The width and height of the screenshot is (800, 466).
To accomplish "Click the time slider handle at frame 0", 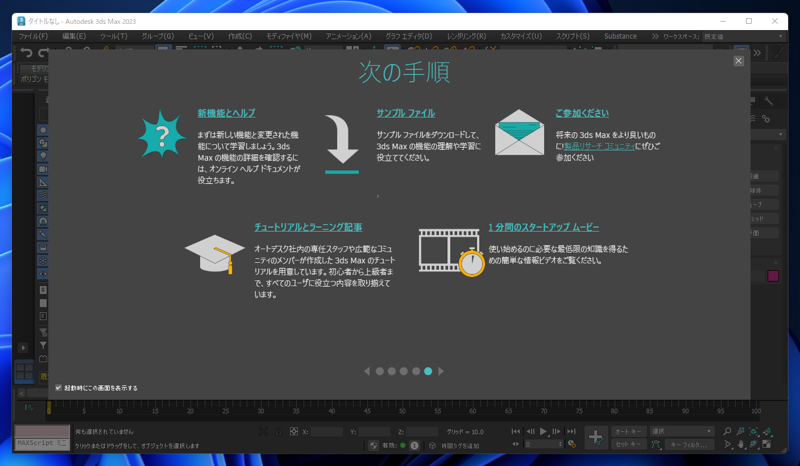I will click(48, 407).
